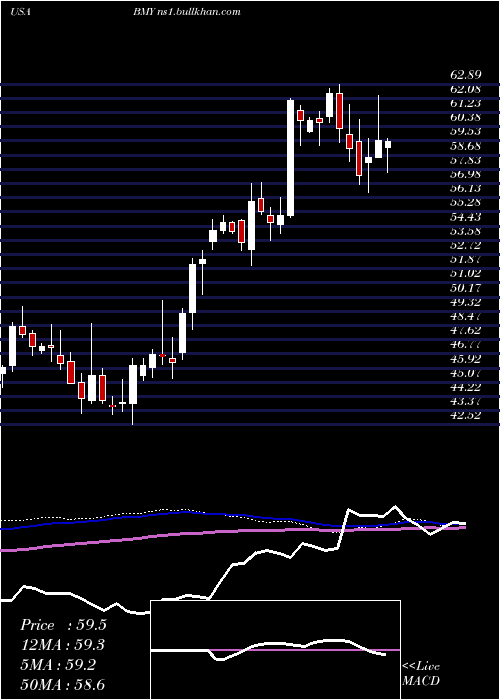Select the 48.47 price axis label

click(465, 316)
